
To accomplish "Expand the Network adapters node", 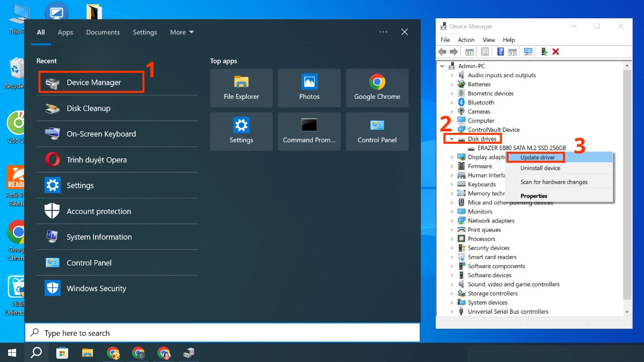I will 452,220.
